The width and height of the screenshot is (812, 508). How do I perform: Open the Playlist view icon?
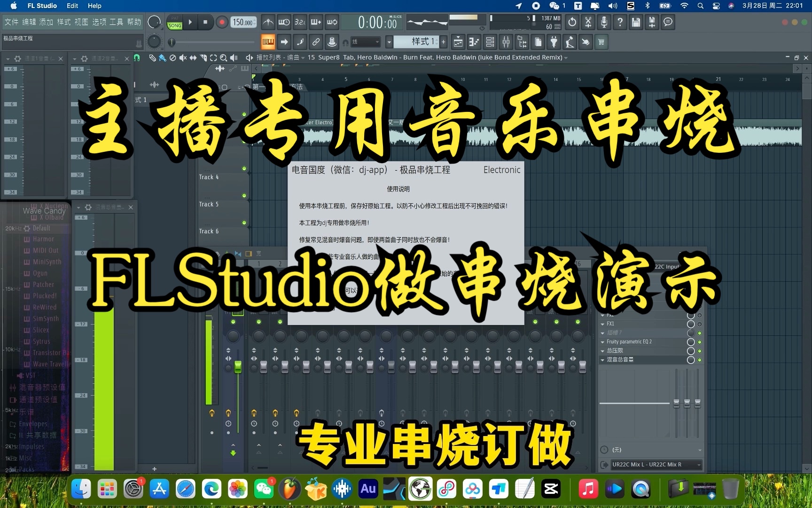(458, 42)
